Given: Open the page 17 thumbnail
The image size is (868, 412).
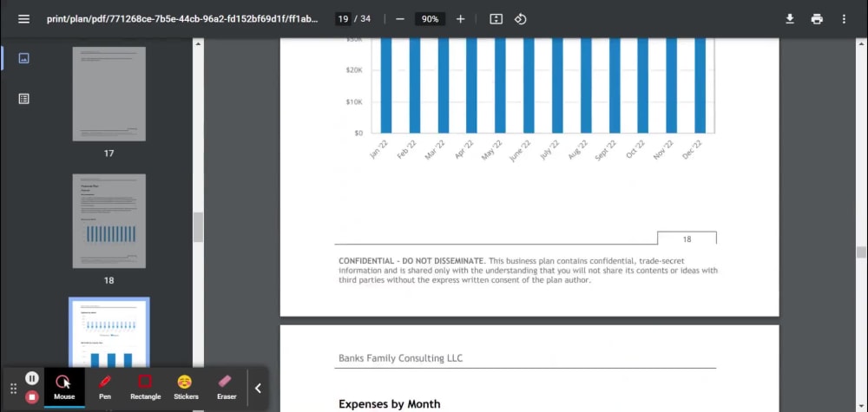Looking at the screenshot, I should coord(109,94).
